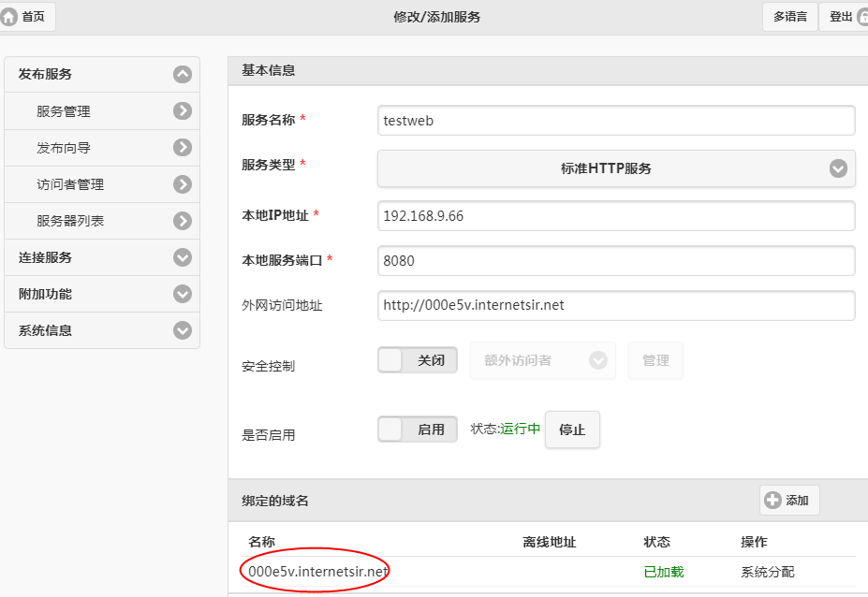The image size is (868, 597).
Task: Click the home icon beside 首页
Action: point(9,17)
